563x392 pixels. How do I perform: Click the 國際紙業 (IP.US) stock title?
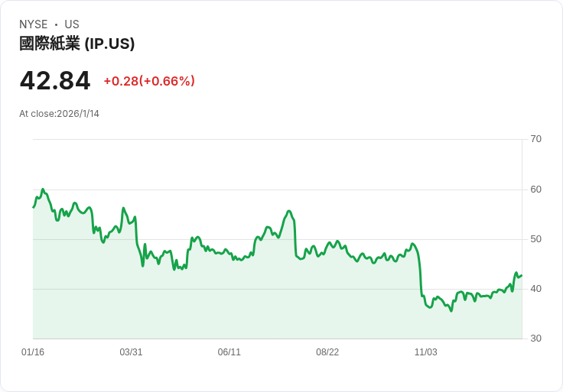click(x=76, y=44)
